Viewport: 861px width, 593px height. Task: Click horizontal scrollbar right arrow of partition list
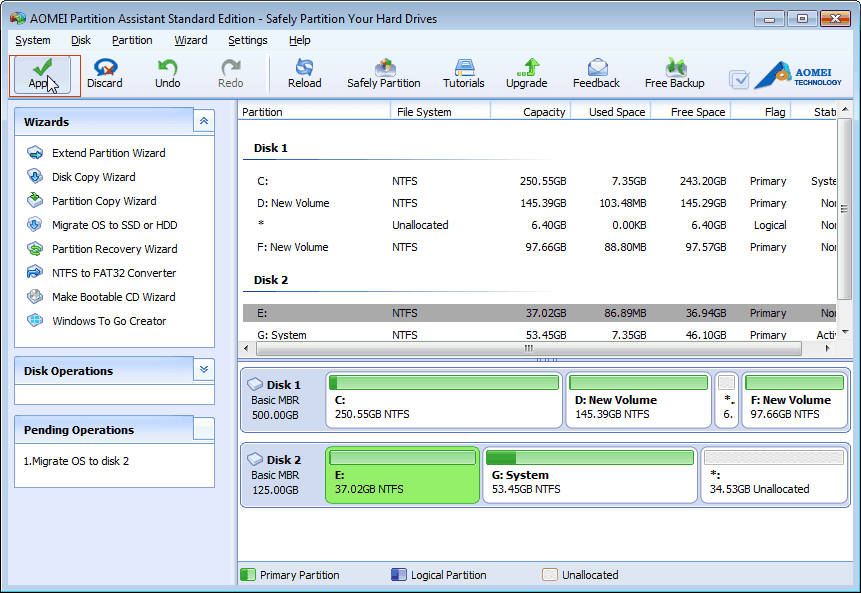(x=828, y=349)
